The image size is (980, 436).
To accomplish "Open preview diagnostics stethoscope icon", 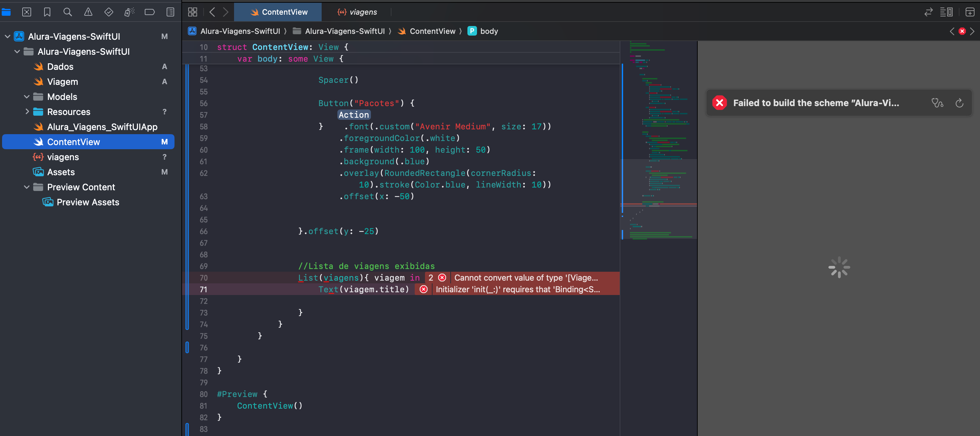I will tap(937, 103).
